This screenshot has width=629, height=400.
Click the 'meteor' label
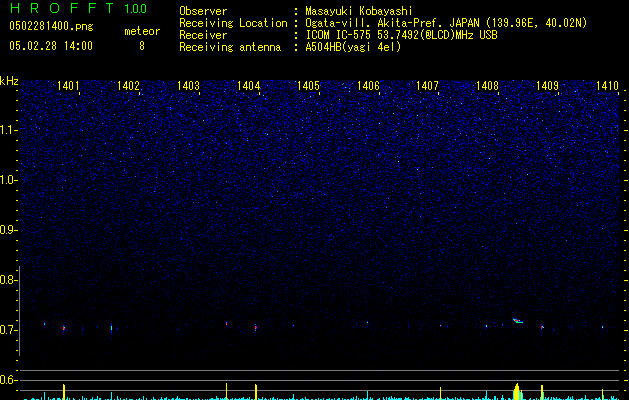(142, 31)
